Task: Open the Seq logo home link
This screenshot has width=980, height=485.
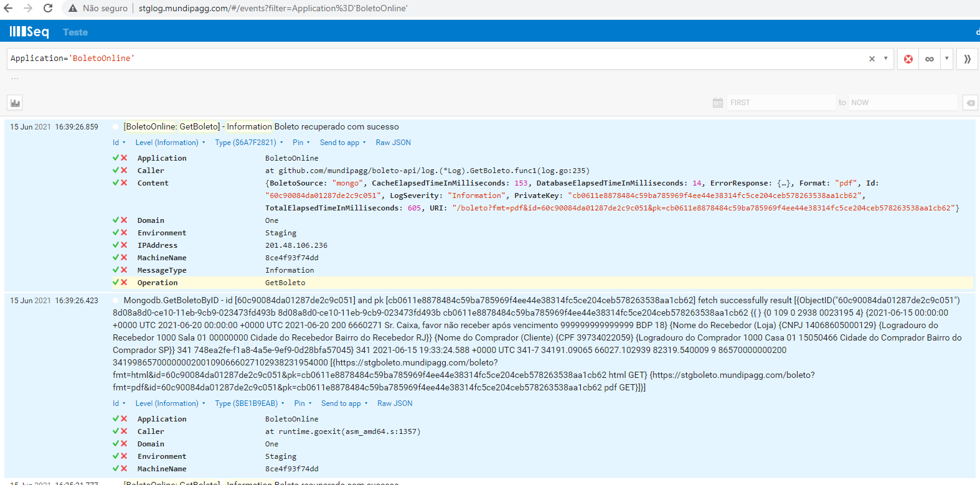Action: [x=29, y=32]
